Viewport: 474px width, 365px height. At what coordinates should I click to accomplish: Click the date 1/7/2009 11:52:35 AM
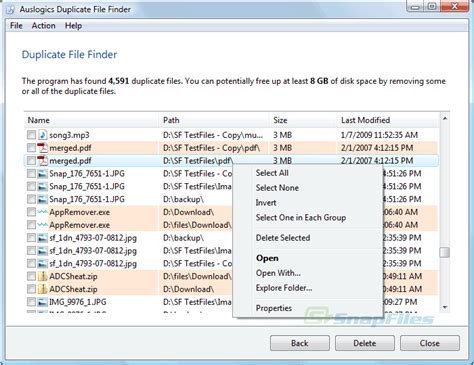[379, 135]
